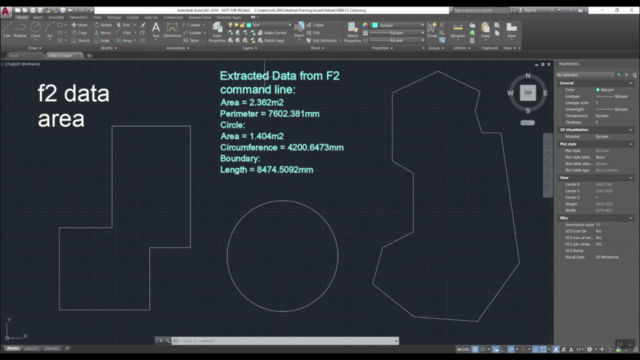Open the AutoCAD application menu
This screenshot has width=640, height=360.
coord(5,11)
